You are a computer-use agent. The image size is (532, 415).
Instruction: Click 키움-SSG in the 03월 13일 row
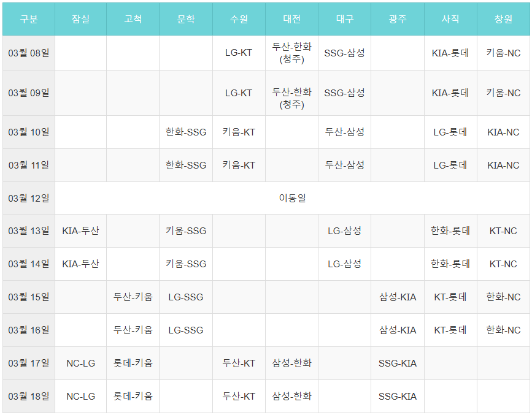click(x=186, y=231)
